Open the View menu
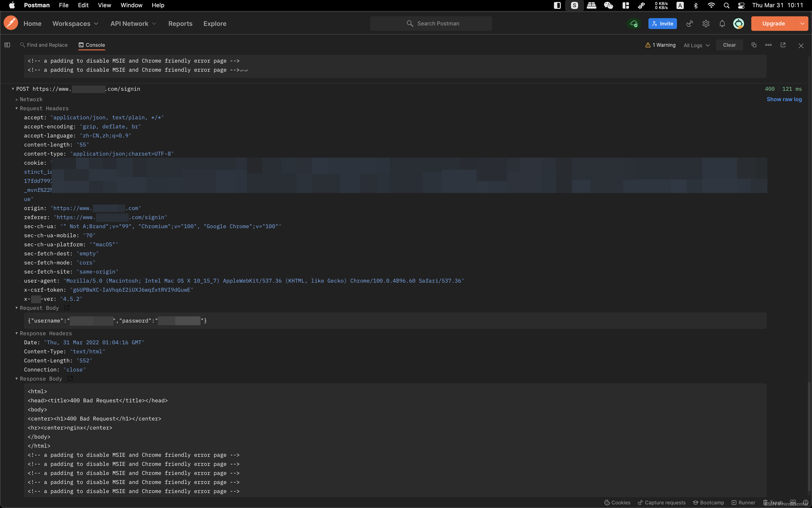The image size is (812, 508). 104,5
